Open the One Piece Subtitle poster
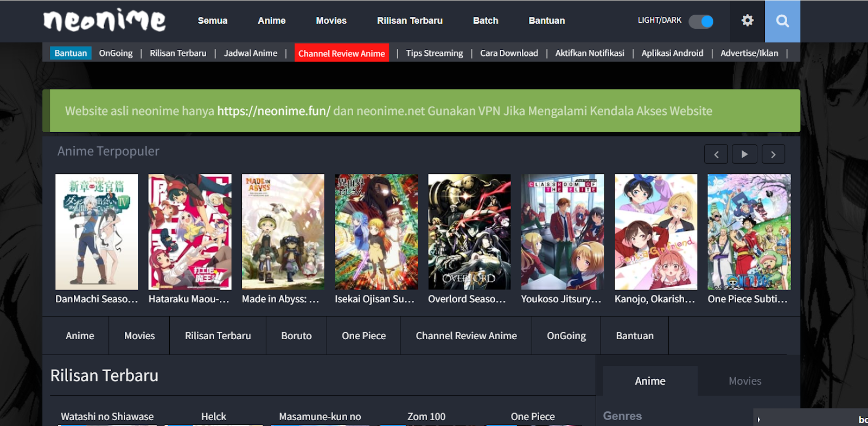Viewport: 868px width, 426px height. pos(749,232)
